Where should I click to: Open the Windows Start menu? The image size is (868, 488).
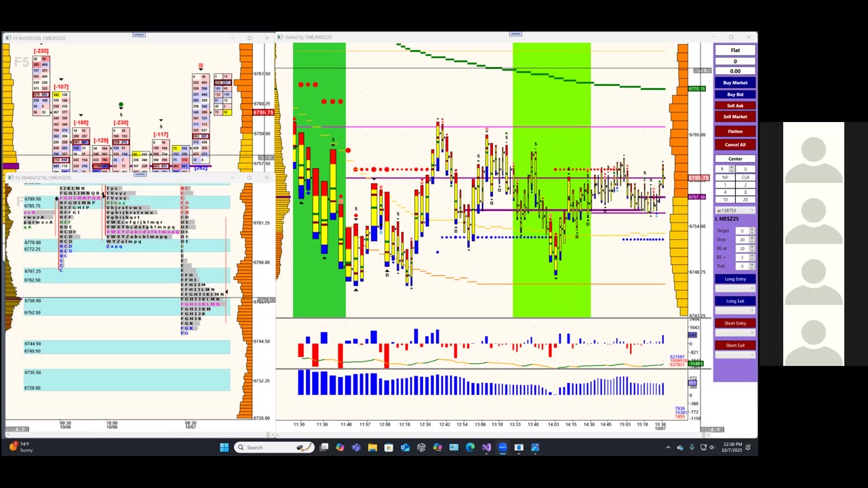[x=224, y=447]
